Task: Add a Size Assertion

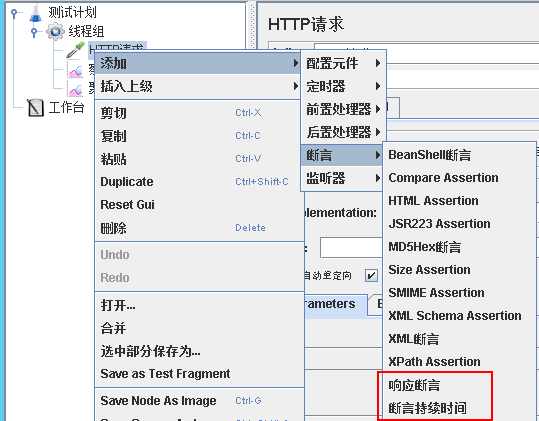Action: [459, 270]
